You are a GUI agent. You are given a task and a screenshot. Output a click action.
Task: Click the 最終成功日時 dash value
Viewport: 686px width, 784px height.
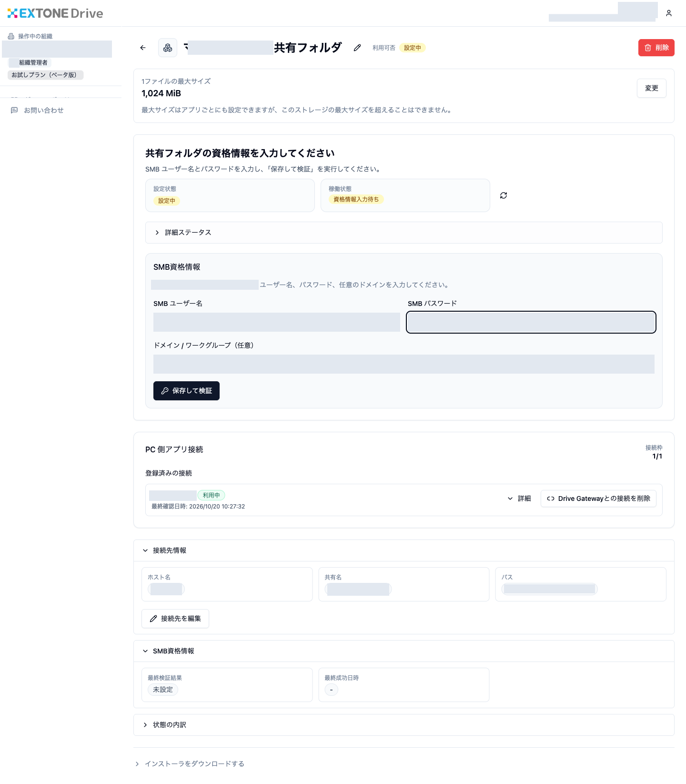pyautogui.click(x=332, y=690)
